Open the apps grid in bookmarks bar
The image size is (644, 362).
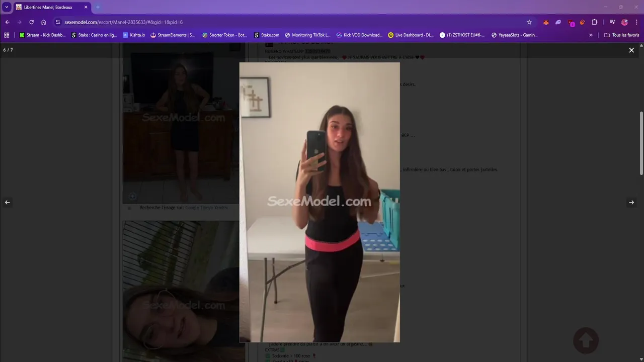(7, 35)
